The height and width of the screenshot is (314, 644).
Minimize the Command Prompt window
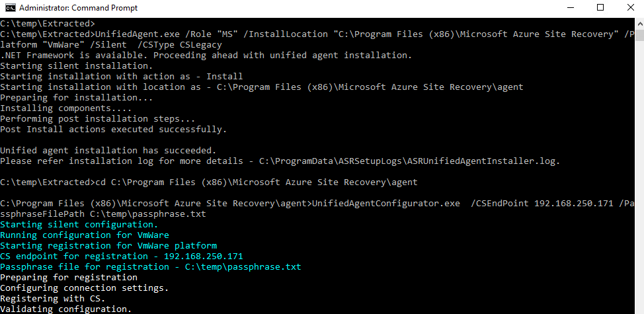(x=570, y=8)
